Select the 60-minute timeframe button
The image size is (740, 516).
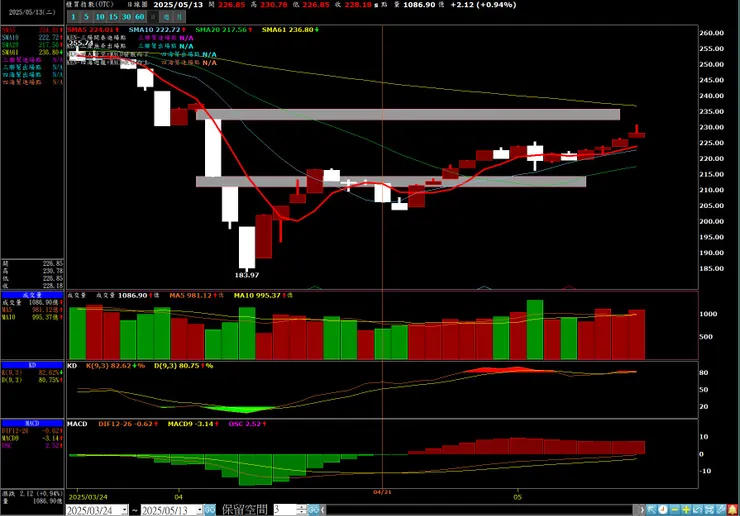click(139, 17)
